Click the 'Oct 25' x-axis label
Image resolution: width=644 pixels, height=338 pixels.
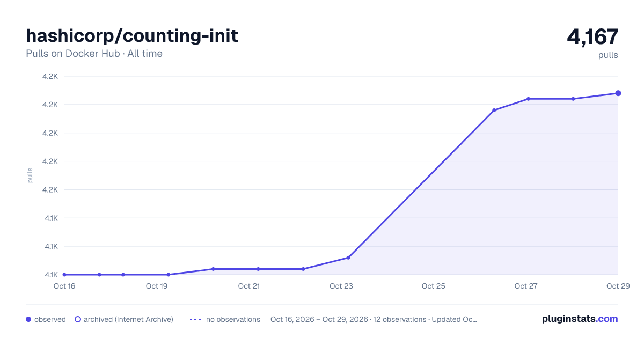pyautogui.click(x=434, y=286)
